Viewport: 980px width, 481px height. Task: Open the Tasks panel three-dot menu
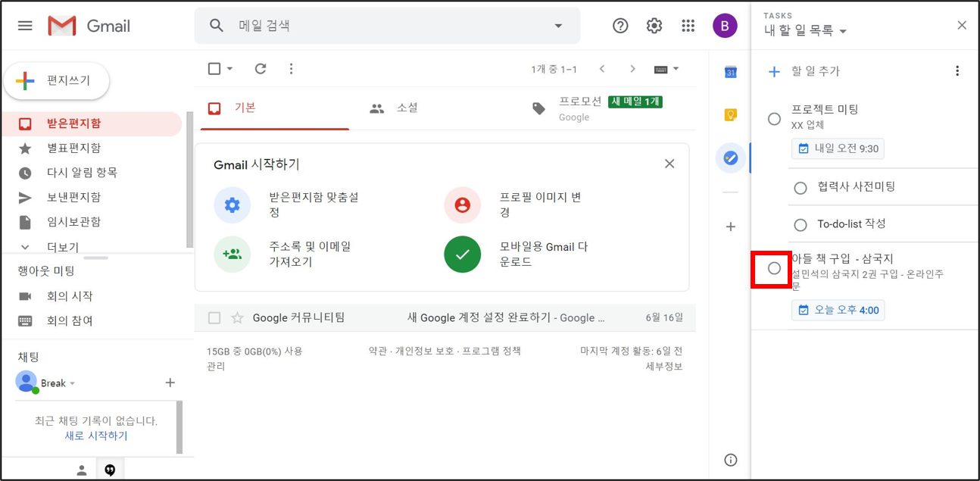[x=957, y=71]
